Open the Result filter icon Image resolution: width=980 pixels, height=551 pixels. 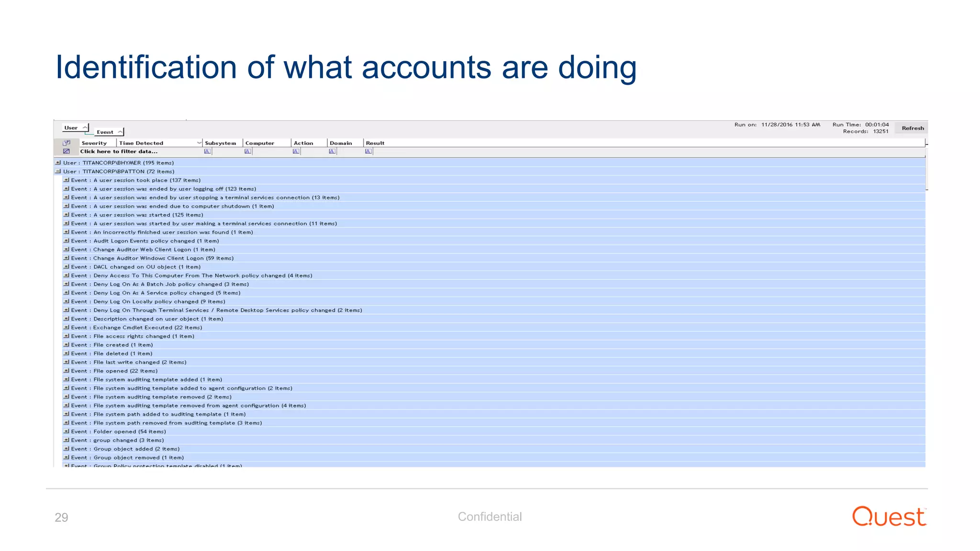368,152
